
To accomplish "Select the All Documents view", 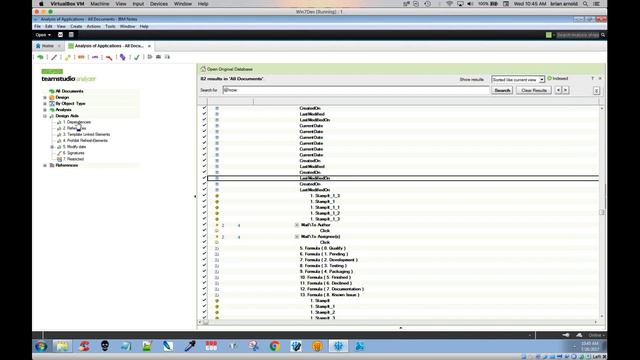I will pos(69,91).
